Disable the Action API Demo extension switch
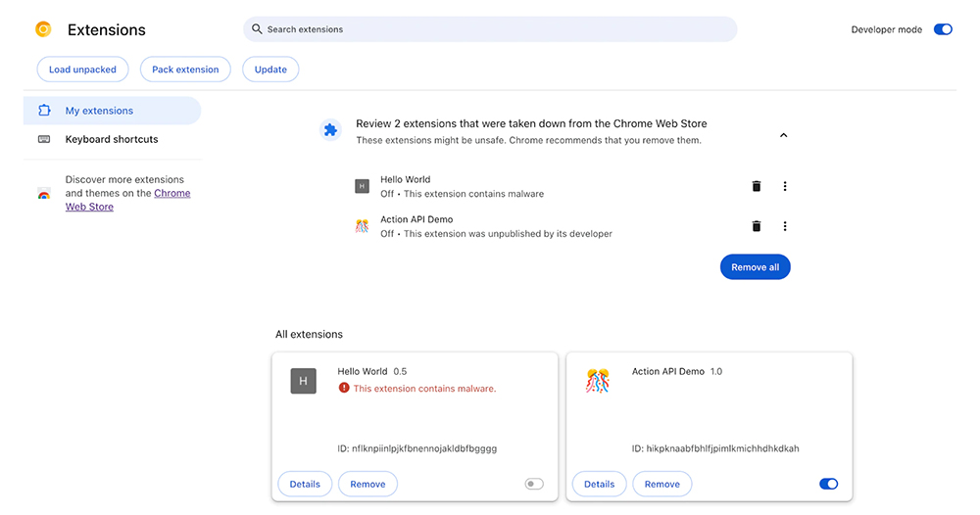 (829, 484)
